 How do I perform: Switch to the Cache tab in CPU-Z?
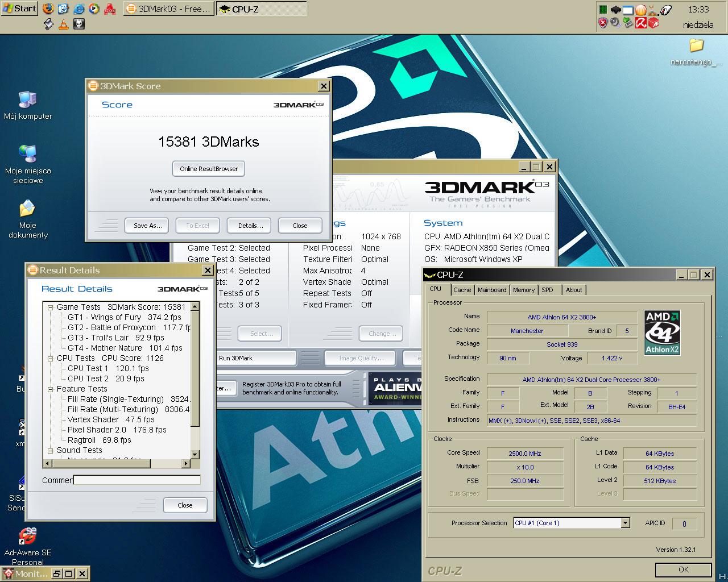(462, 290)
